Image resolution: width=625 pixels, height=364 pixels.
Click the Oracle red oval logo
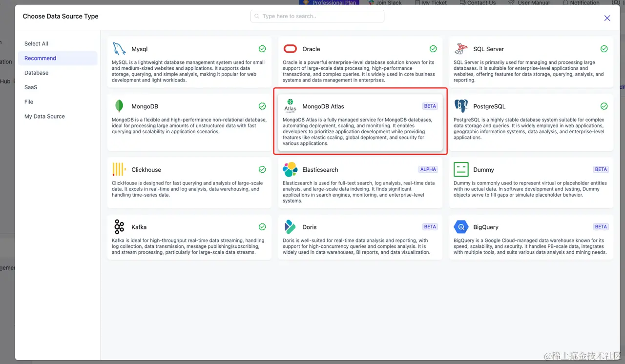290,49
